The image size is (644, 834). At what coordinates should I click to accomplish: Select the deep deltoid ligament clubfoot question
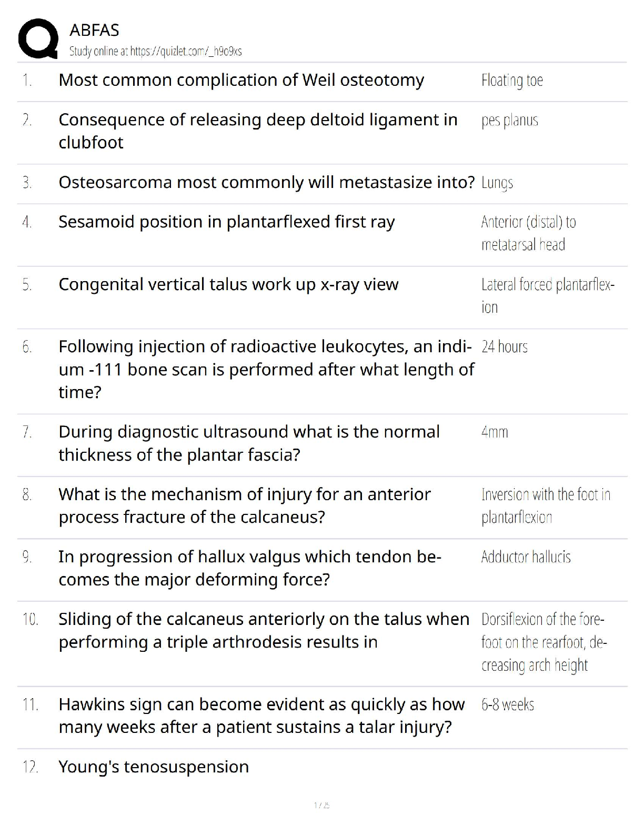(x=258, y=131)
